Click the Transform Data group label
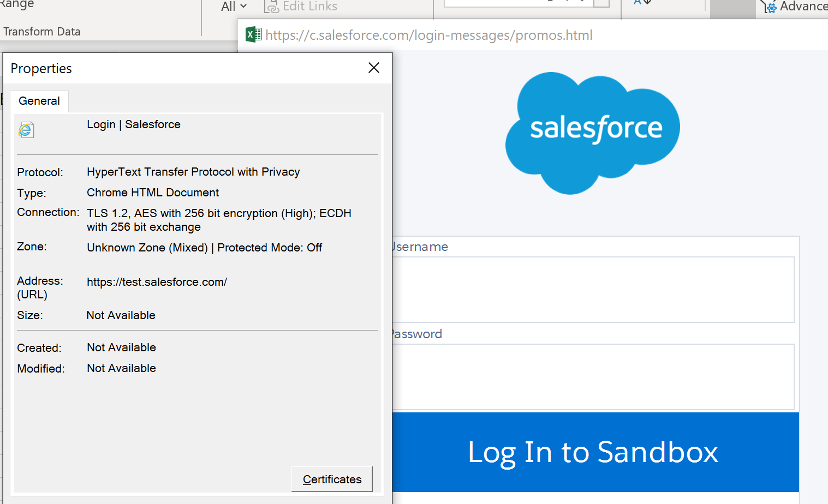The image size is (828, 504). (x=42, y=32)
